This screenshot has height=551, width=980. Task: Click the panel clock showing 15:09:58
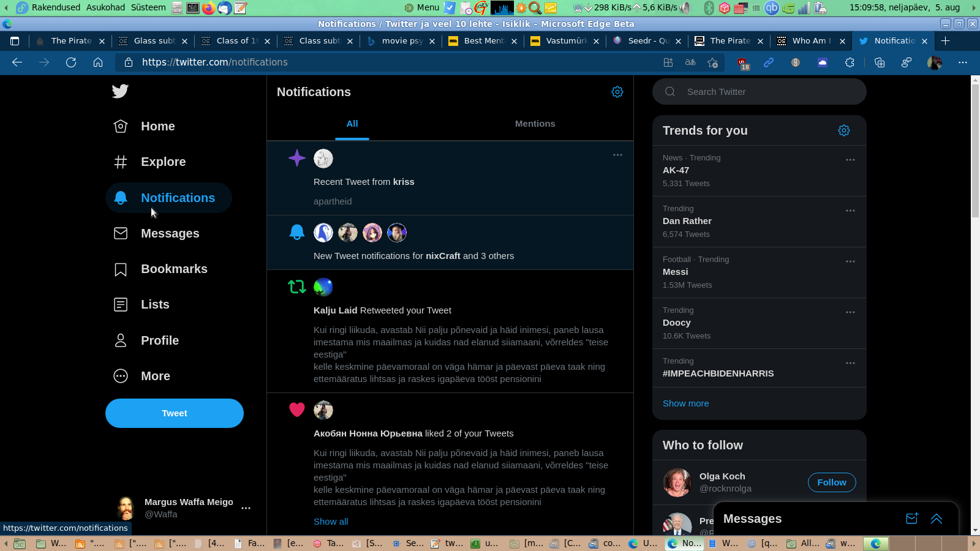point(905,7)
